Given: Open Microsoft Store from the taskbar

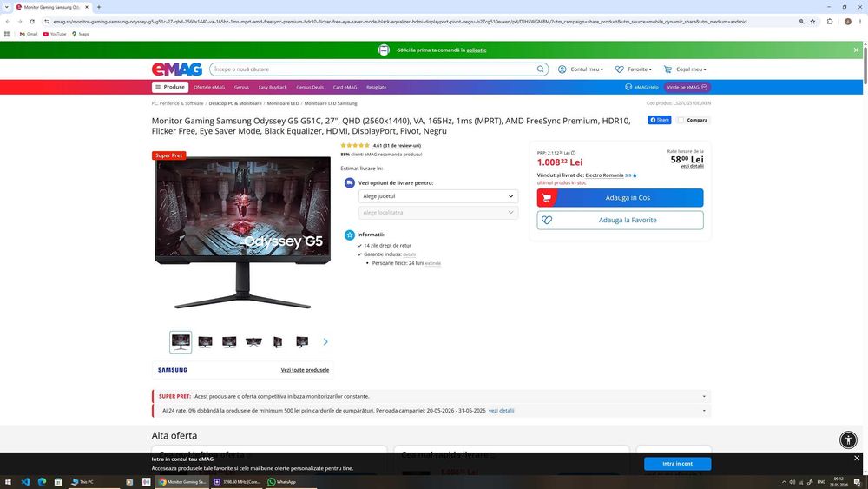Looking at the screenshot, I should (58, 482).
